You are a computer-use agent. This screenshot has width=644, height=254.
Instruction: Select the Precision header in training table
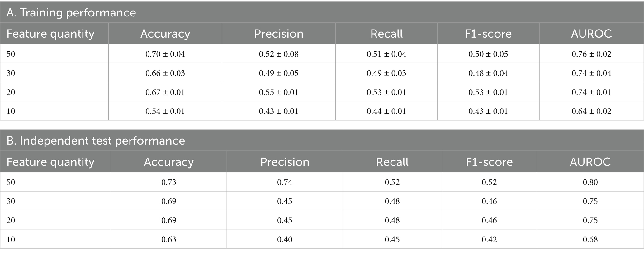[279, 34]
